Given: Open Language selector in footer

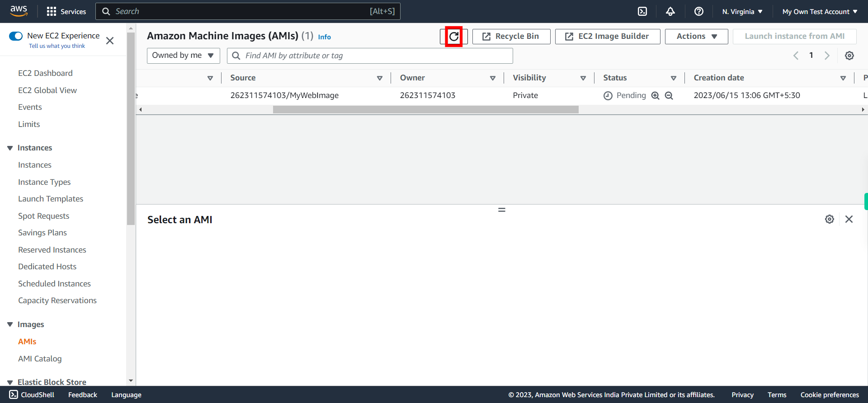Looking at the screenshot, I should [x=126, y=394].
